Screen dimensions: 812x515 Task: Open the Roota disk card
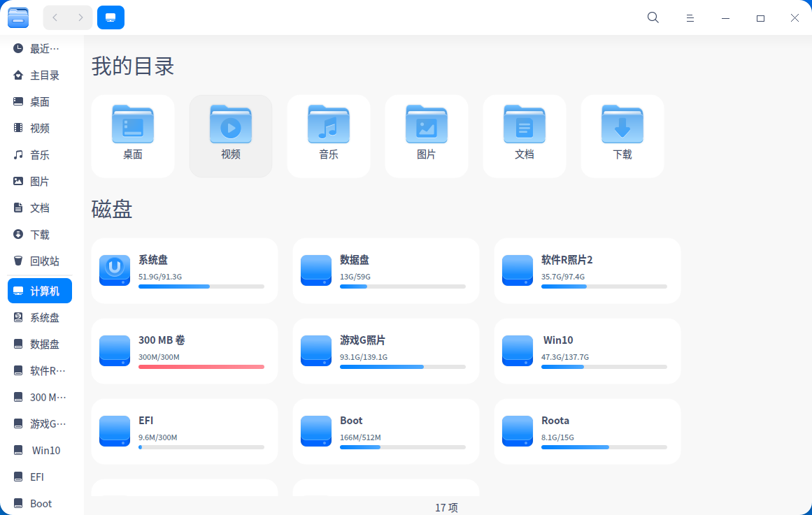[x=586, y=431]
